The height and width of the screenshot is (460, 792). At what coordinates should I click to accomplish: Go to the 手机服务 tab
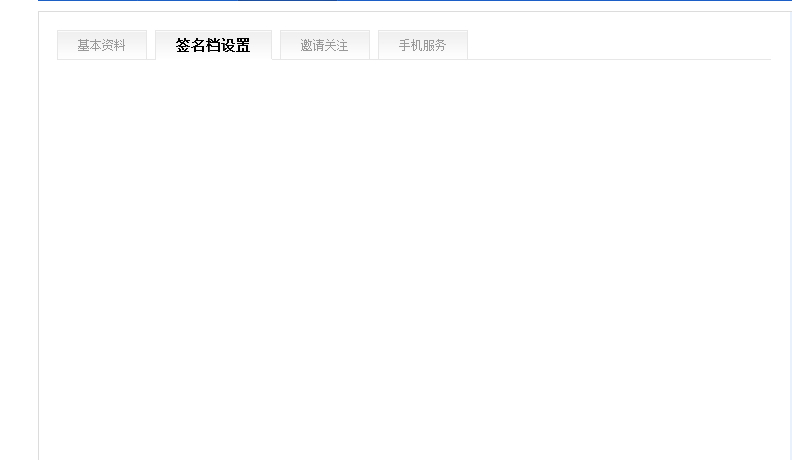click(x=423, y=45)
